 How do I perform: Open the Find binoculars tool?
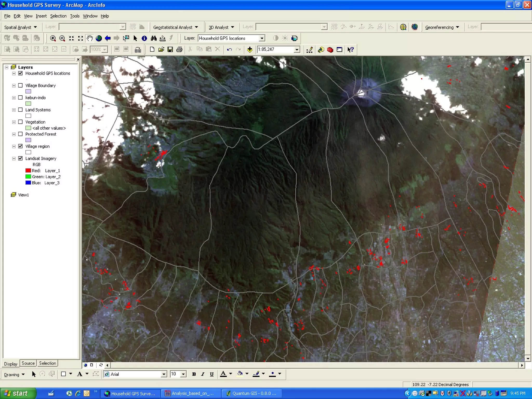(154, 38)
